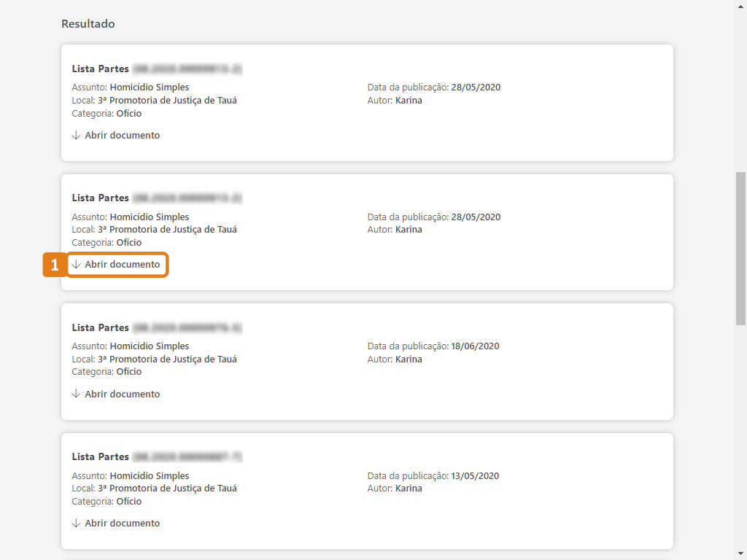Viewport: 747px width, 560px height.
Task: Click the down-arrow icon in the 13/05/2020 result
Action: (x=76, y=524)
